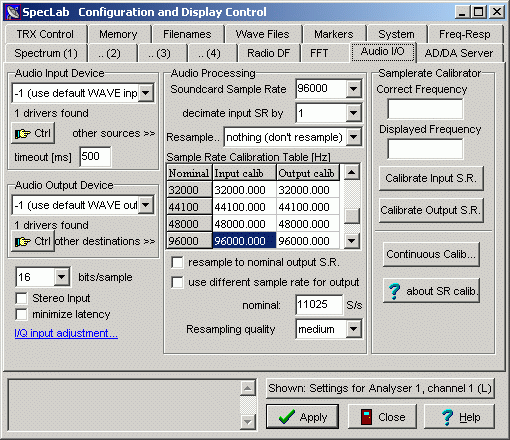Screen dimensions: 510x440
Task: Enable Stereo Input checkbox
Action: tap(22, 298)
